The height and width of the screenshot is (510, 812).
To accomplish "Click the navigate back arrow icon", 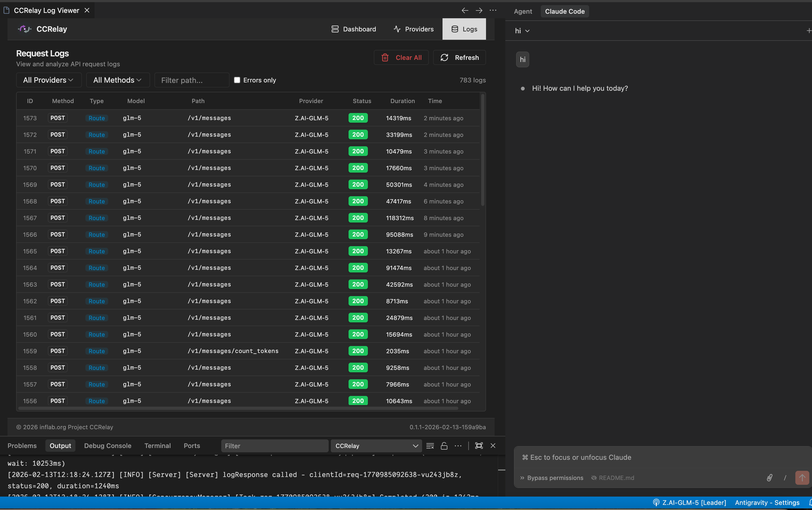I will coord(465,10).
